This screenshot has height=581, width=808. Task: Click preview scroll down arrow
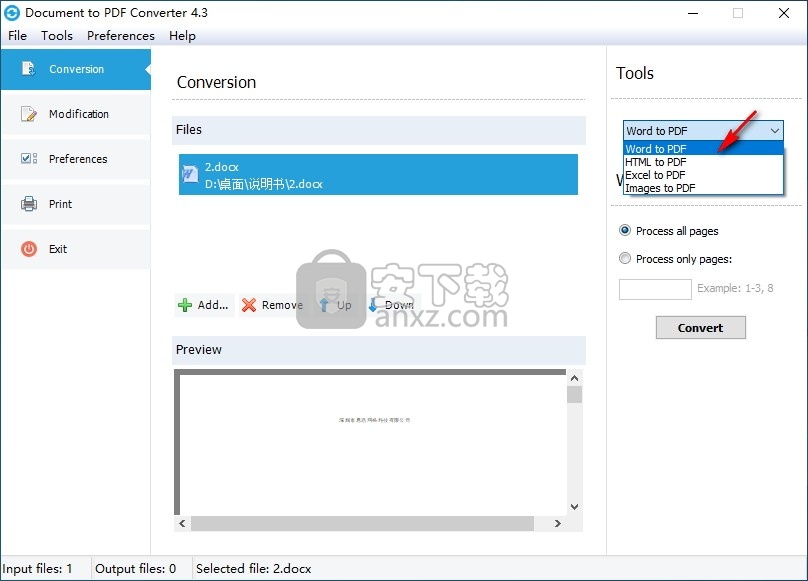(575, 507)
